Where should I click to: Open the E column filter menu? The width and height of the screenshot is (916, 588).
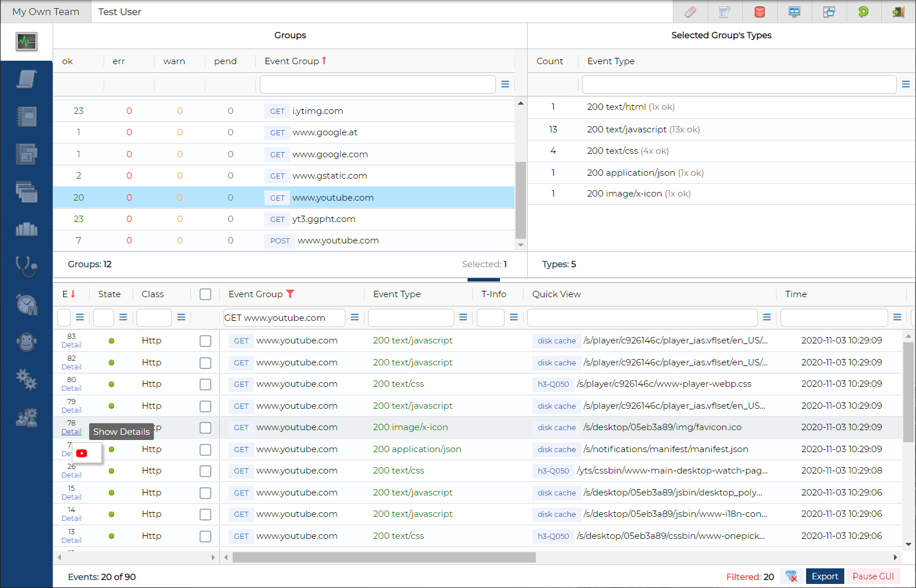coord(80,317)
